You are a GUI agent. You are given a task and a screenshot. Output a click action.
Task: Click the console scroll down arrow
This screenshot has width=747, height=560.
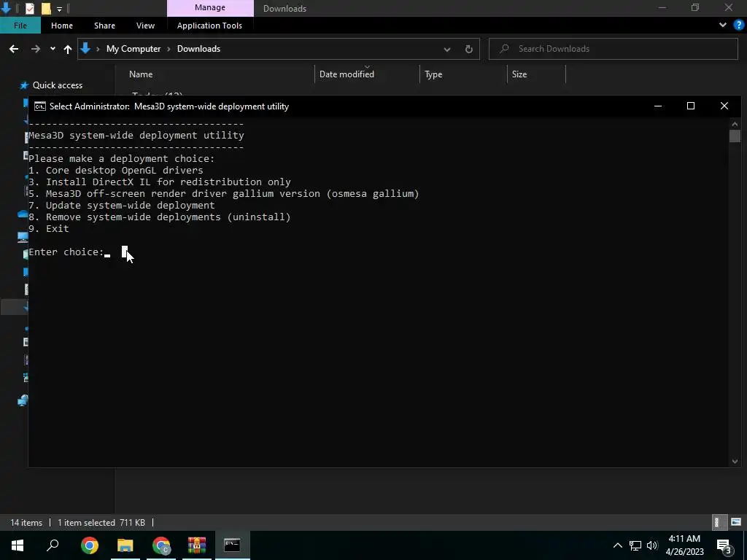tap(735, 461)
